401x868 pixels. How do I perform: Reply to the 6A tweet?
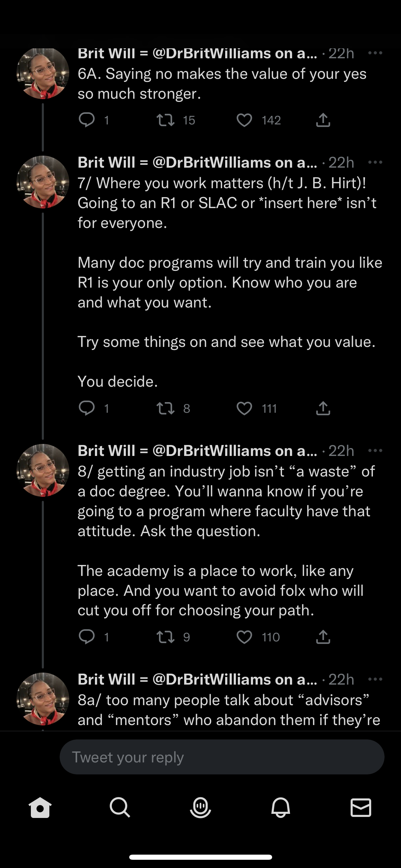coord(87,120)
